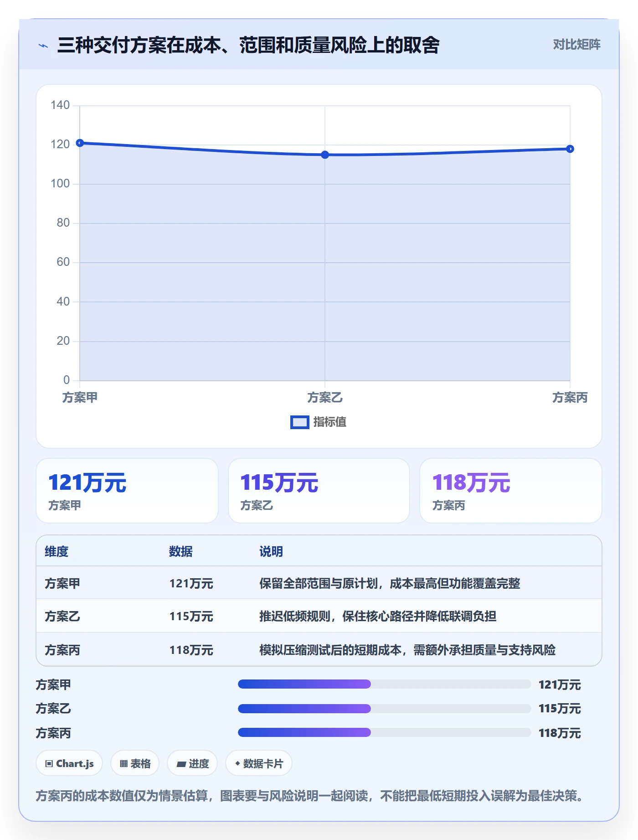Toggle the 指标值 legend color box
The image size is (638, 840).
[x=299, y=422]
